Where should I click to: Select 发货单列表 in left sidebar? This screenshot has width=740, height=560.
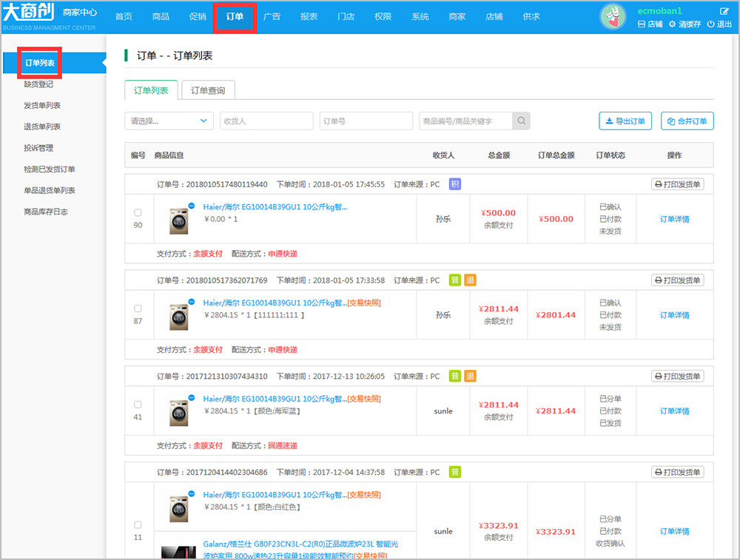point(42,105)
